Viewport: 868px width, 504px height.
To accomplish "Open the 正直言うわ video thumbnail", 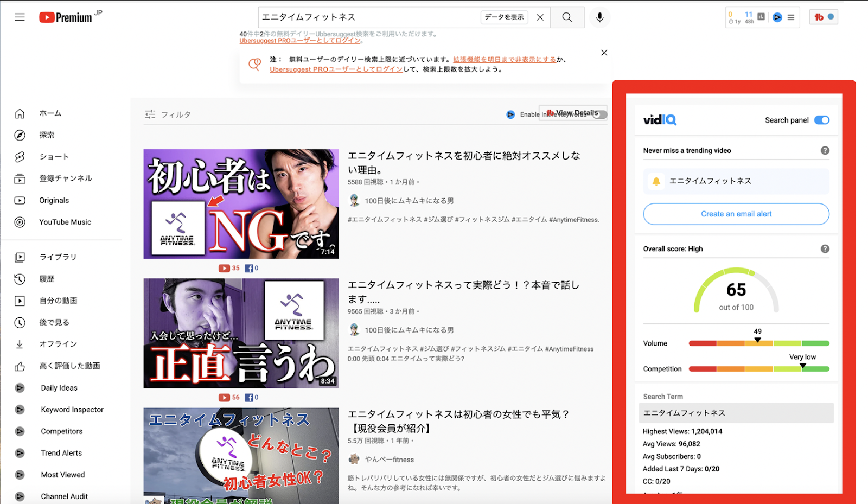I will point(241,333).
